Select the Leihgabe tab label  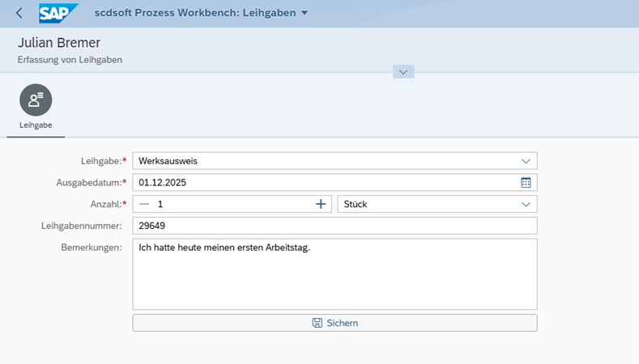36,125
